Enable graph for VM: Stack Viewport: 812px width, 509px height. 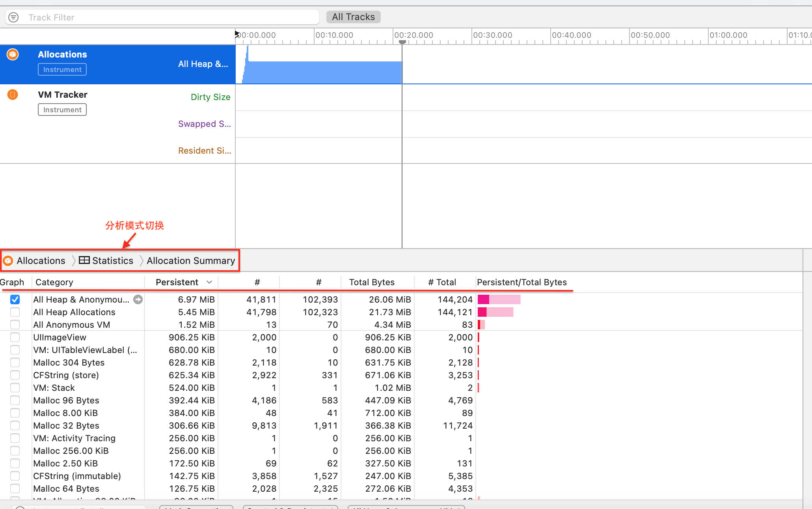[15, 388]
